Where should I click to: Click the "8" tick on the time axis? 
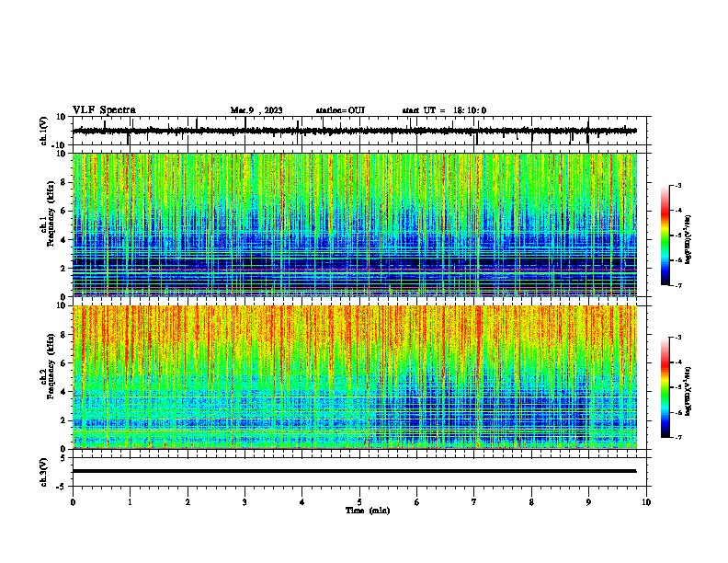[x=531, y=502]
